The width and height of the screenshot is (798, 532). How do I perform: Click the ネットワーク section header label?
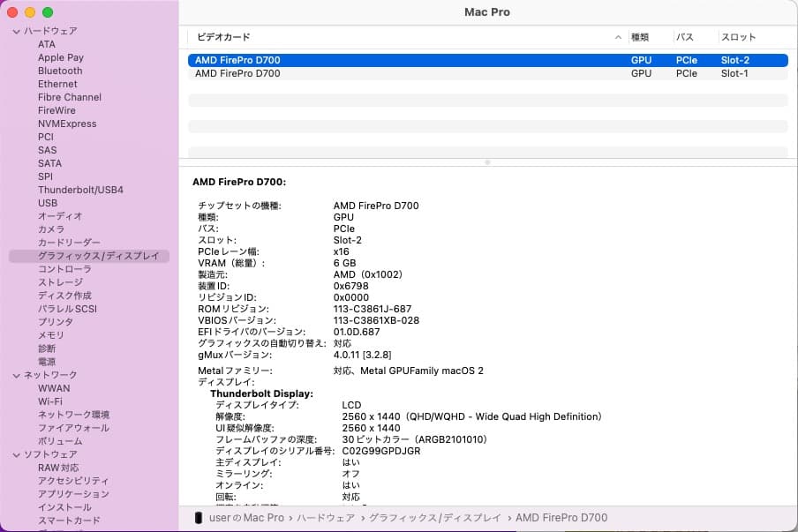tap(50, 375)
